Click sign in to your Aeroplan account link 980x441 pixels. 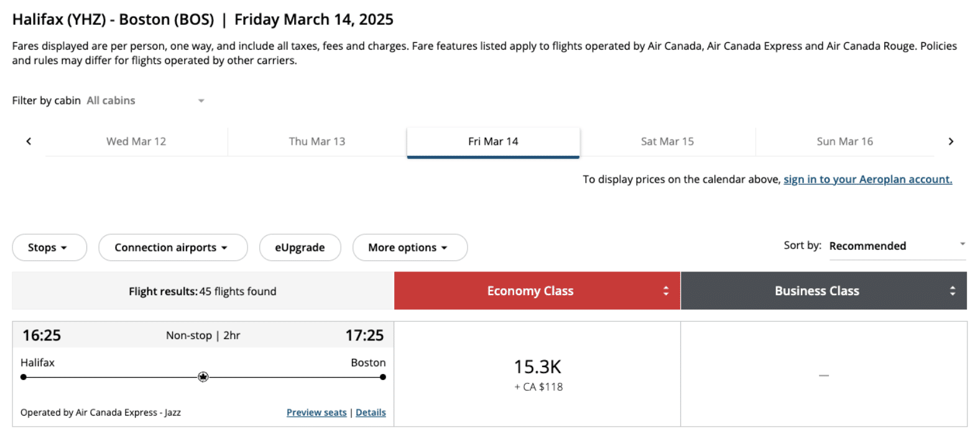coord(867,180)
